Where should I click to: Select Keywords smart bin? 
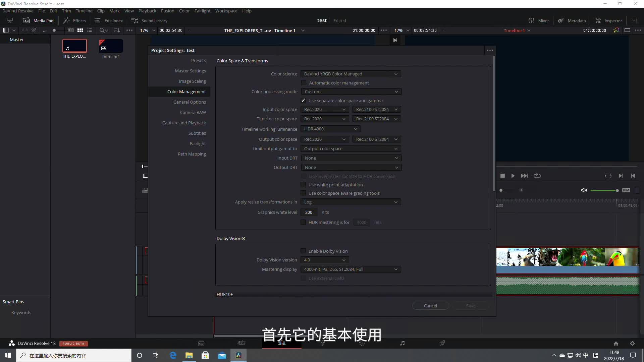pos(21,312)
